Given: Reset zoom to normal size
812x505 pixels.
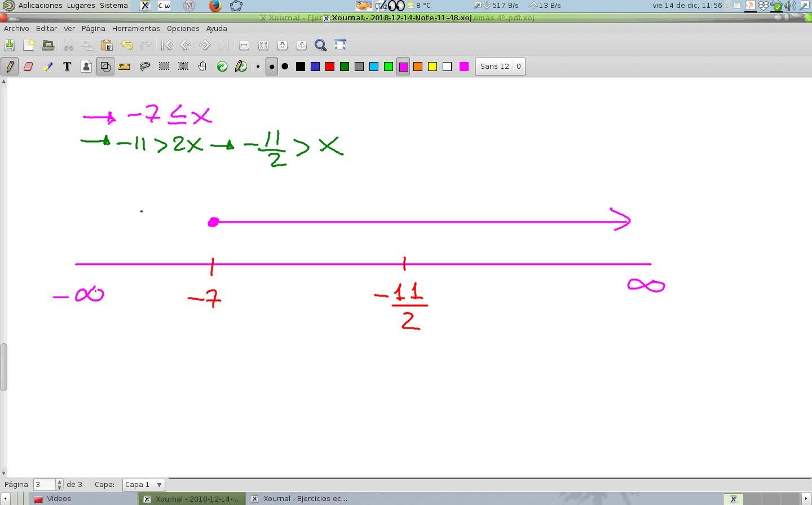Looking at the screenshot, I should point(302,45).
